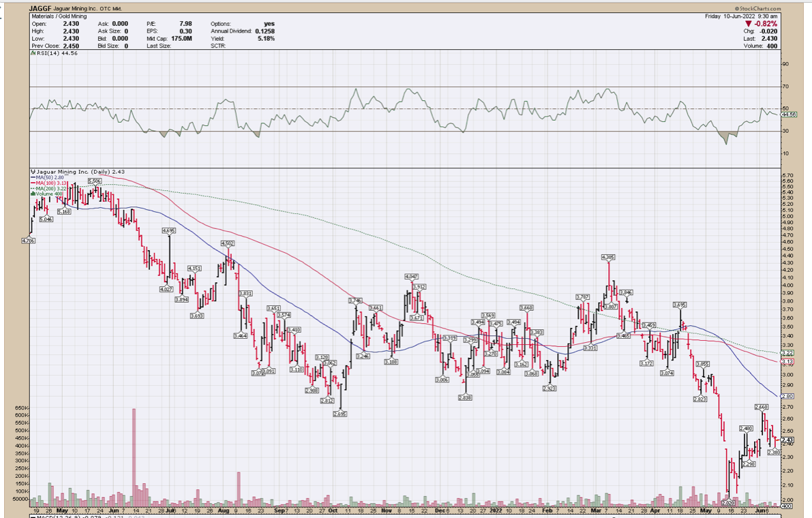
Task: Click the 2.838 December low label
Action: (x=465, y=397)
